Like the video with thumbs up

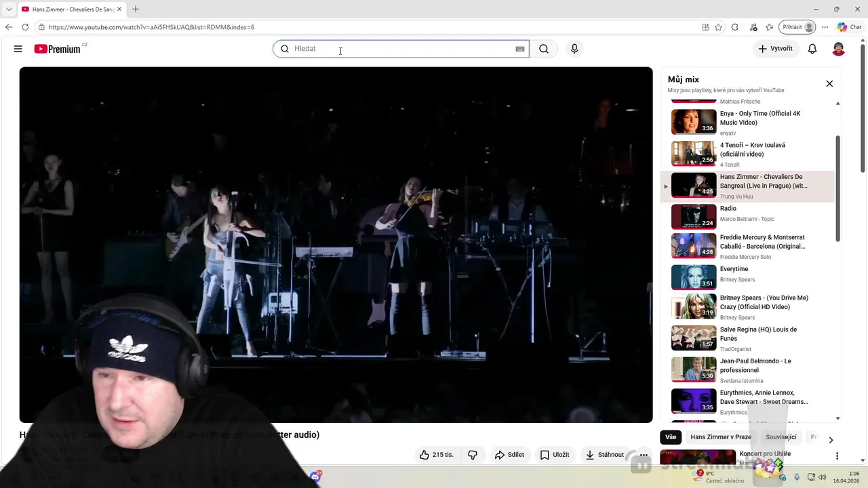[436, 455]
